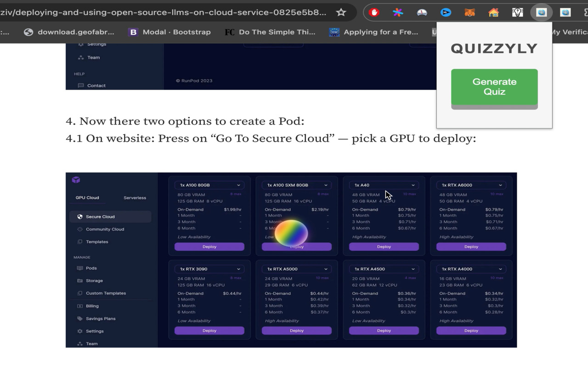Deploy the 1x RTX A6000 GPU
The height and width of the screenshot is (368, 588).
(471, 247)
